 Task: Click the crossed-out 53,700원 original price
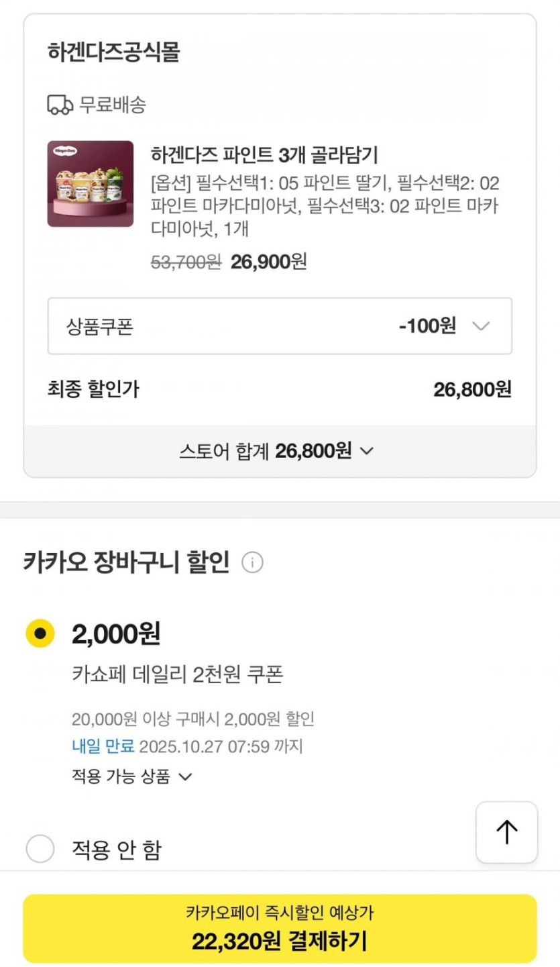[x=186, y=262]
